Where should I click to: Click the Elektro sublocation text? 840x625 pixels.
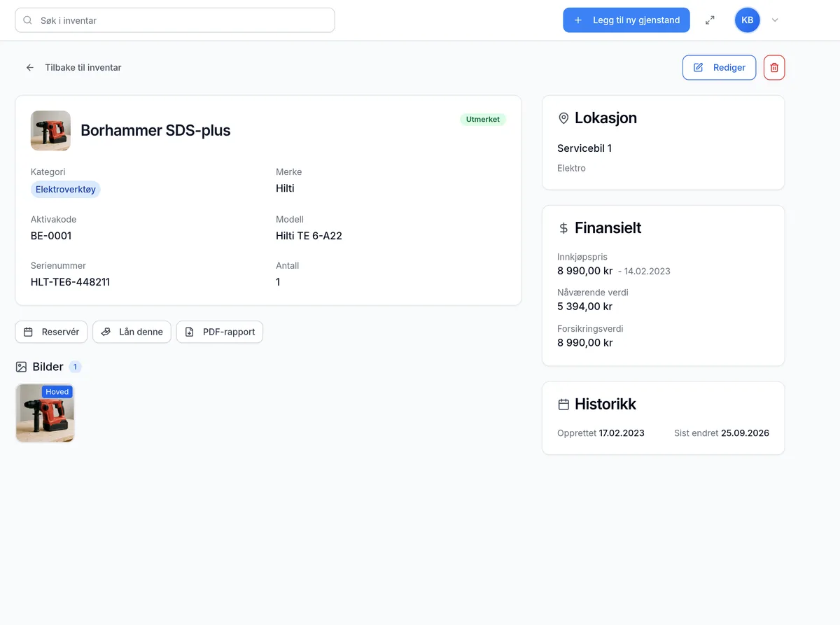click(x=571, y=168)
